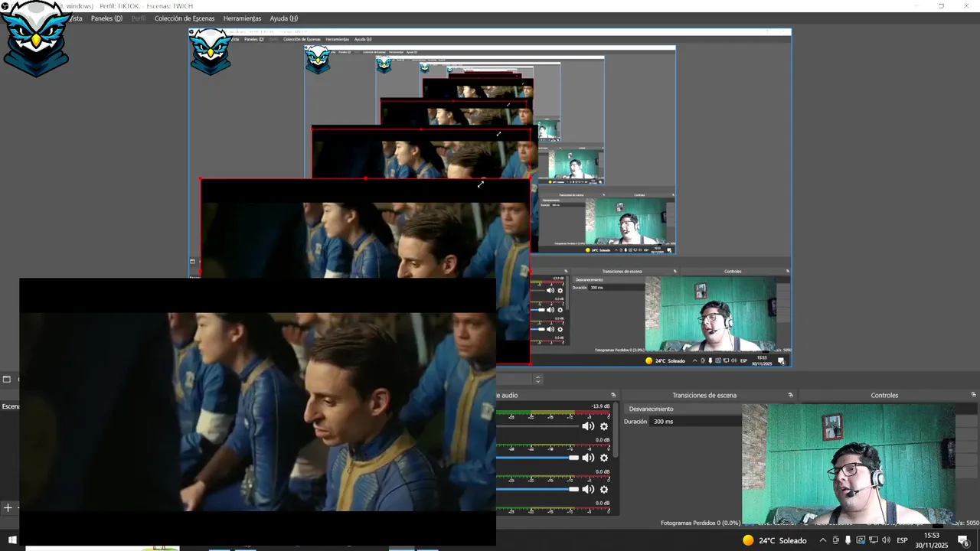Click the dock window icon above the Escena list
This screenshot has width=980, height=551.
click(x=7, y=379)
